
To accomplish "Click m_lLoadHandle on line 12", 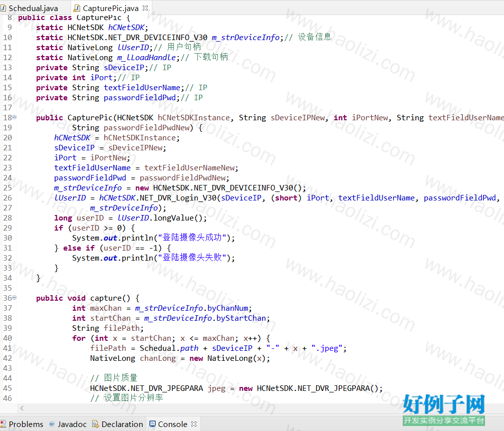I will 146,57.
